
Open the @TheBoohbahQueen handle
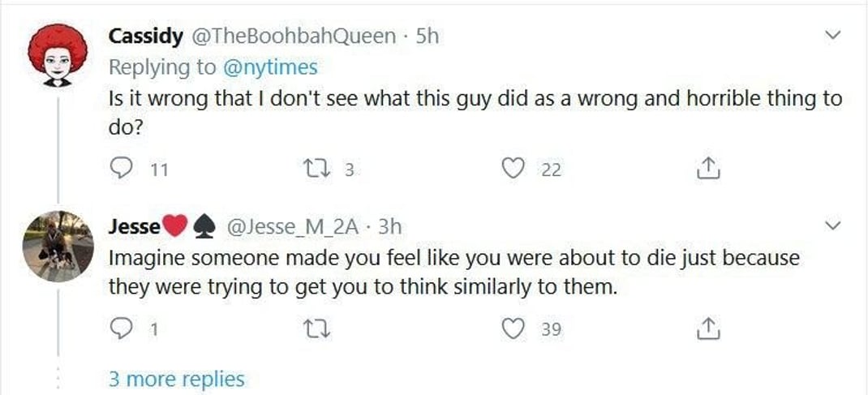(294, 36)
